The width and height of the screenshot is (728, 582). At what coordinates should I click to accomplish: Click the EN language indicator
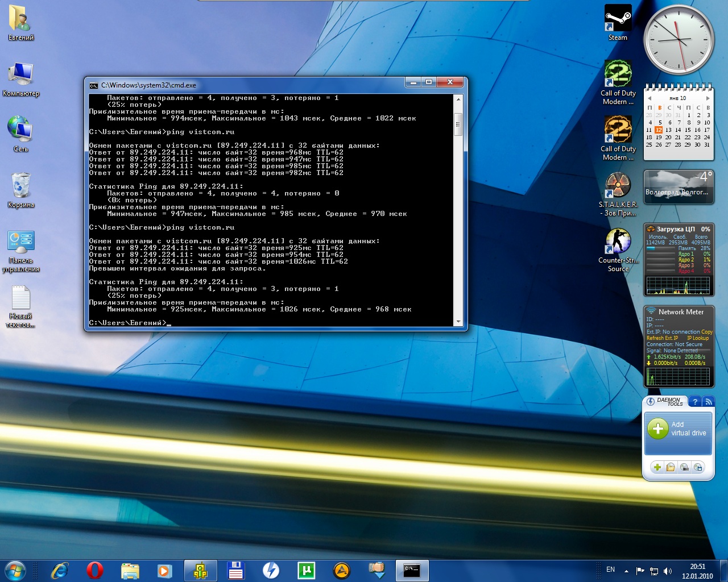click(610, 569)
